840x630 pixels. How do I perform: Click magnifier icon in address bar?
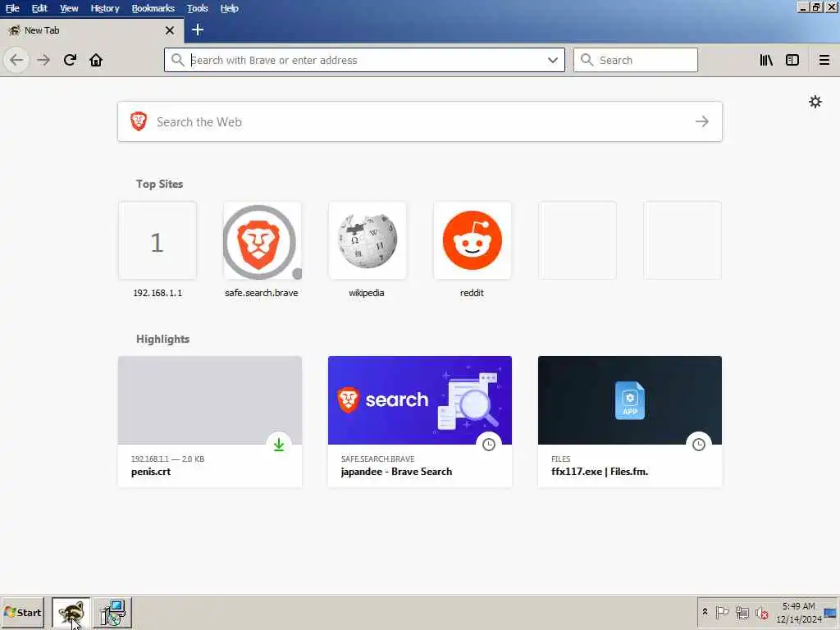[177, 60]
